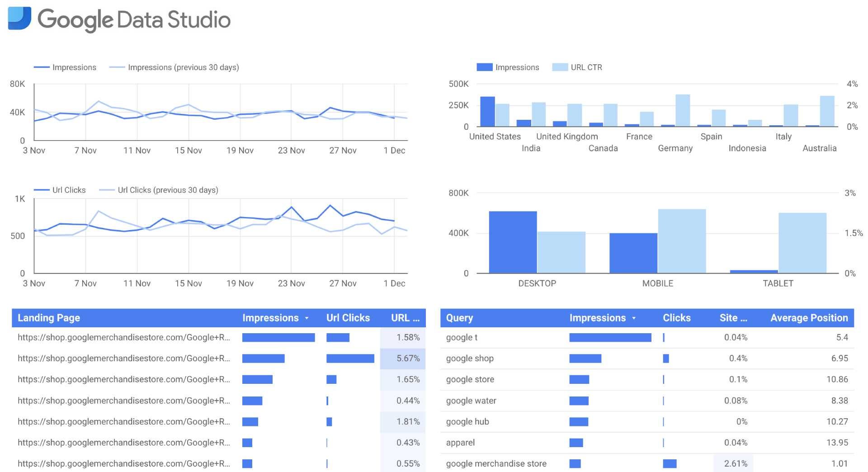This screenshot has width=868, height=472.
Task: Click the Google Data Studio logo icon
Action: tap(19, 19)
